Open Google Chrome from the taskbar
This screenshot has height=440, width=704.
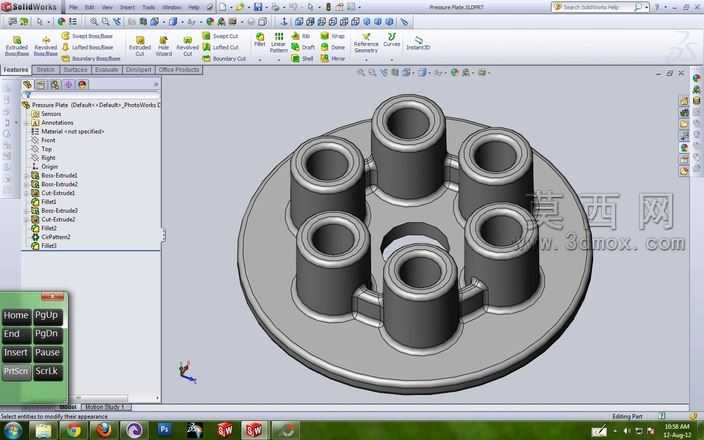pos(73,430)
